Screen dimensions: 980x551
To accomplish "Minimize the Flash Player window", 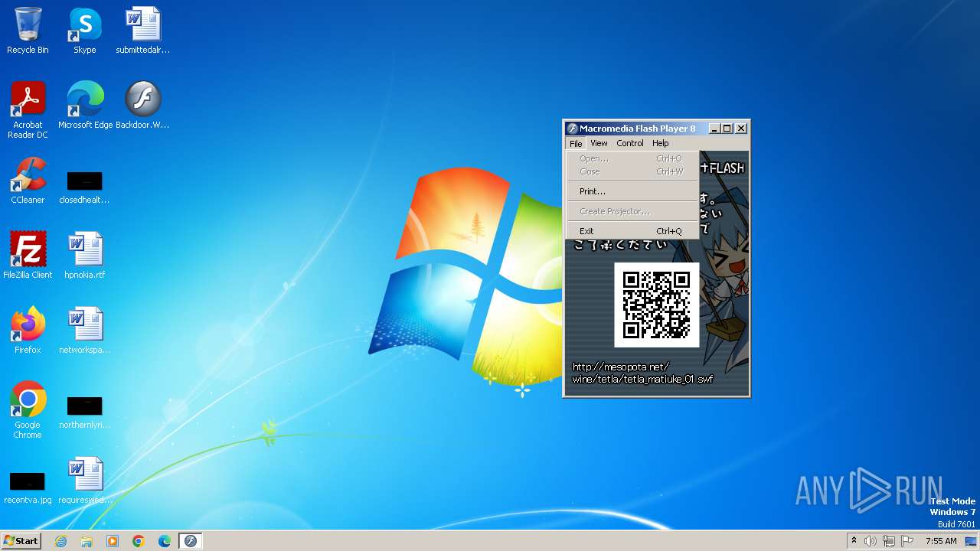I will 714,129.
